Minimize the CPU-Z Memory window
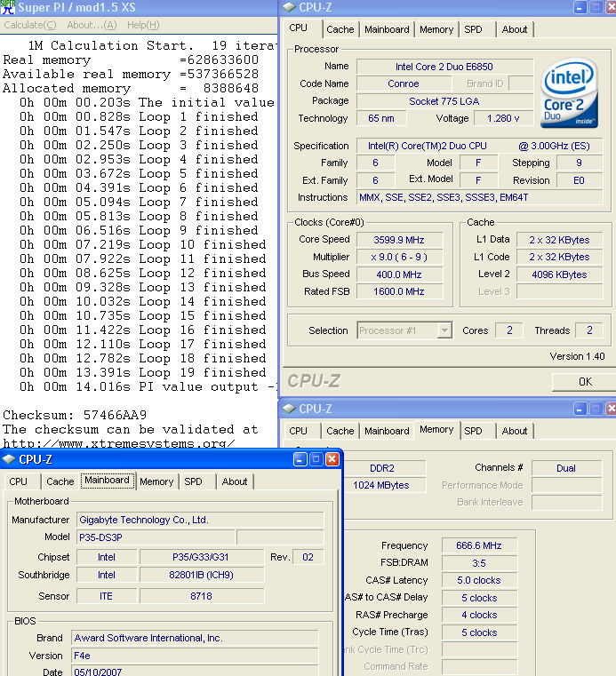Image resolution: width=616 pixels, height=676 pixels. 580,409
